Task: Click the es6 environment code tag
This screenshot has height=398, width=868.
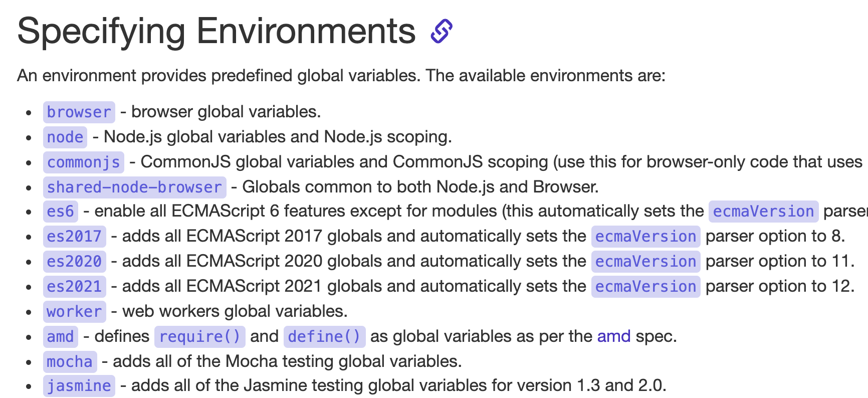Action: (x=60, y=211)
